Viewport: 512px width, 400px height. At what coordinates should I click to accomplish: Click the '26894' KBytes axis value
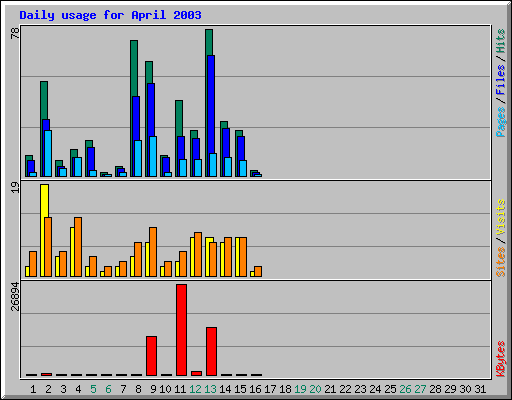tap(15, 297)
